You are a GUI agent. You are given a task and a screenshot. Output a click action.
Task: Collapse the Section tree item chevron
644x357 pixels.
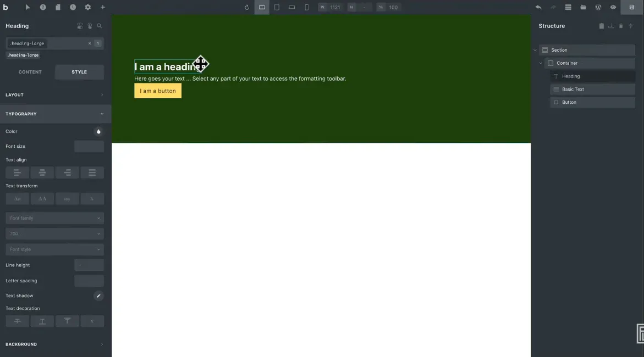tap(535, 50)
